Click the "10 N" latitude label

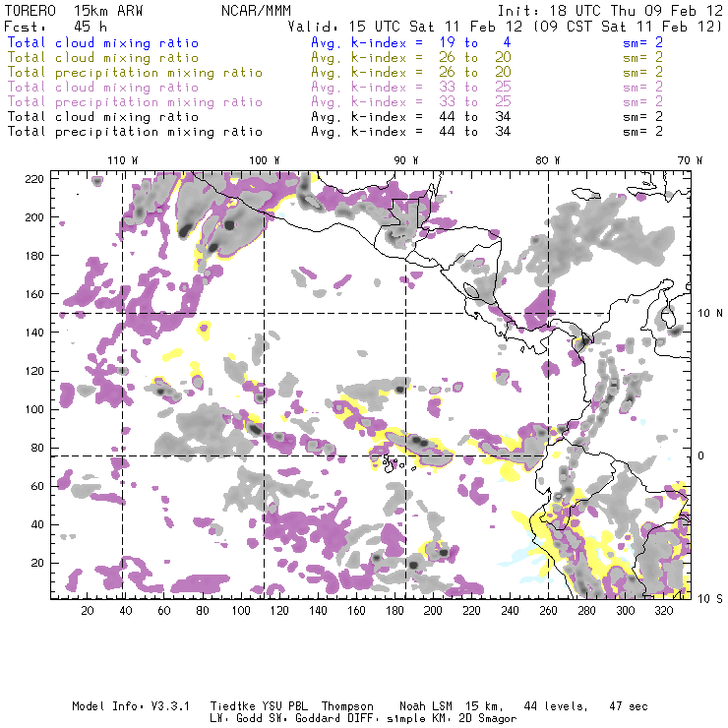coord(710,314)
